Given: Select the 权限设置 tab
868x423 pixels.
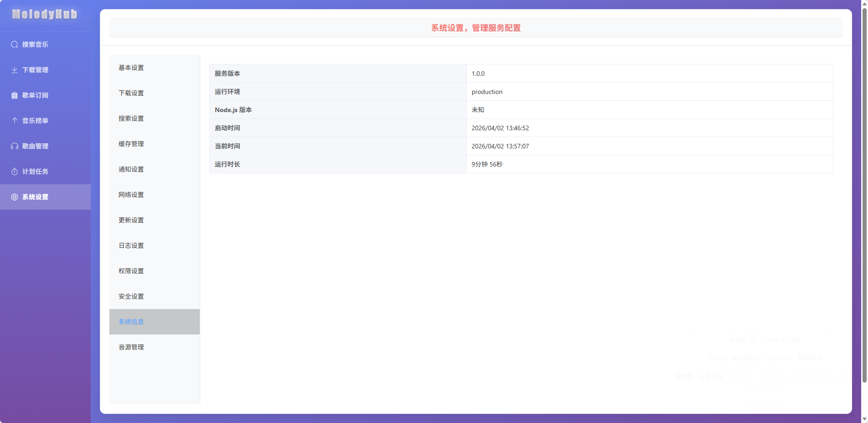Looking at the screenshot, I should pos(154,271).
